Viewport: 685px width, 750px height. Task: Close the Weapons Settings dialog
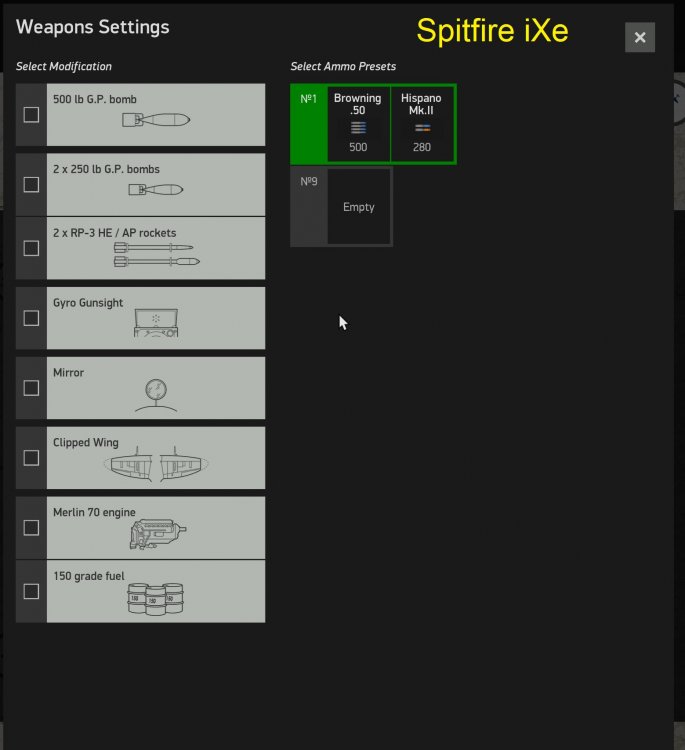tap(640, 37)
